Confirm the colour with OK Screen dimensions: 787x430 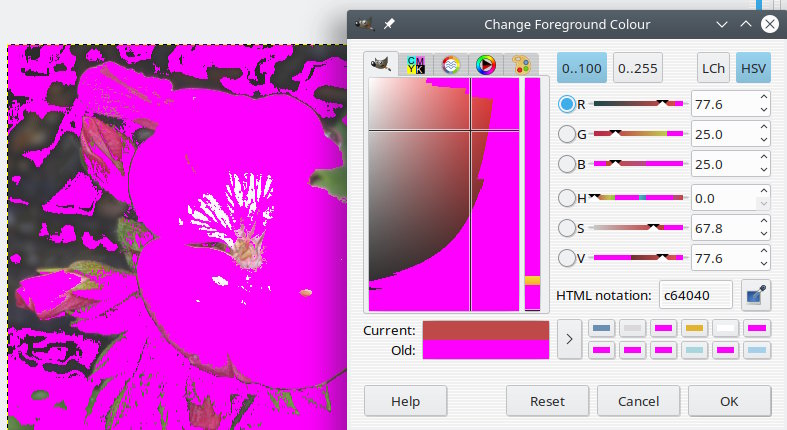[729, 401]
